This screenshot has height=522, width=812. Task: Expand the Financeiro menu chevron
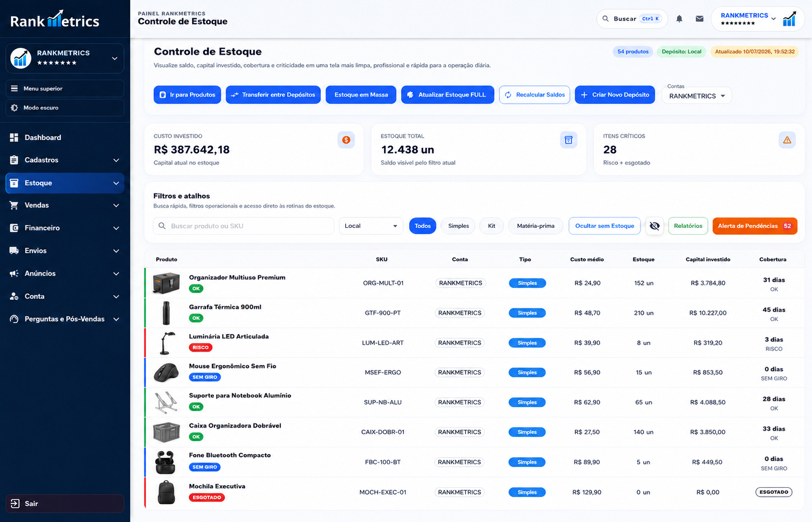pos(116,228)
